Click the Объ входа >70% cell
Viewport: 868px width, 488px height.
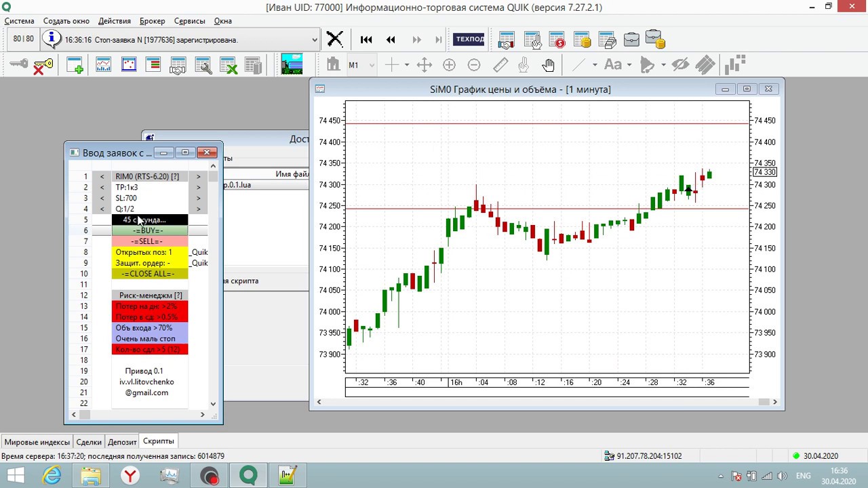click(150, 328)
